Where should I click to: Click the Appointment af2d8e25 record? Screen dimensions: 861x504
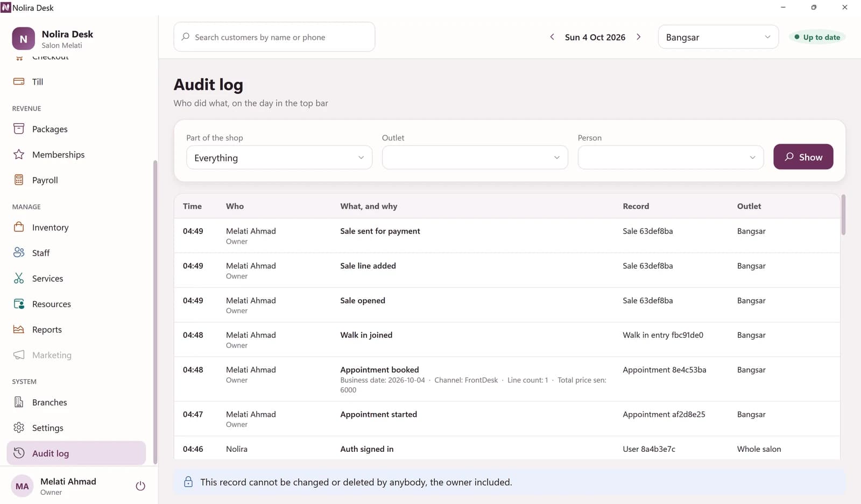point(664,414)
